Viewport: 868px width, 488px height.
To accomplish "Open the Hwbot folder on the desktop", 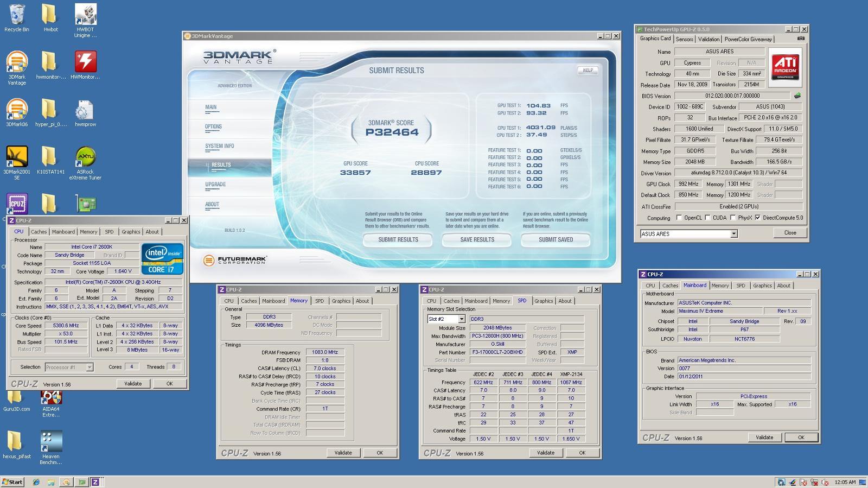I will pyautogui.click(x=50, y=18).
